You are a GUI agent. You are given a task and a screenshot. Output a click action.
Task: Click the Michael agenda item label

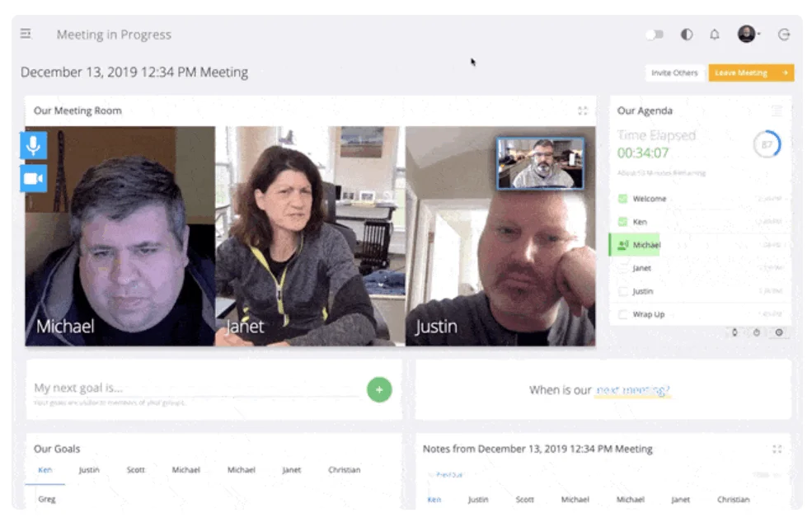click(646, 245)
